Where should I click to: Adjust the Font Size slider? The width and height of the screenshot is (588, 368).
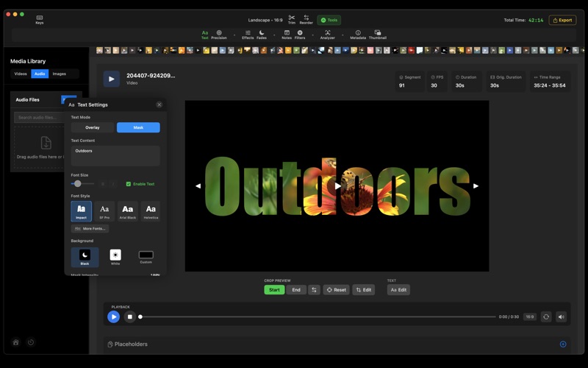(82, 183)
